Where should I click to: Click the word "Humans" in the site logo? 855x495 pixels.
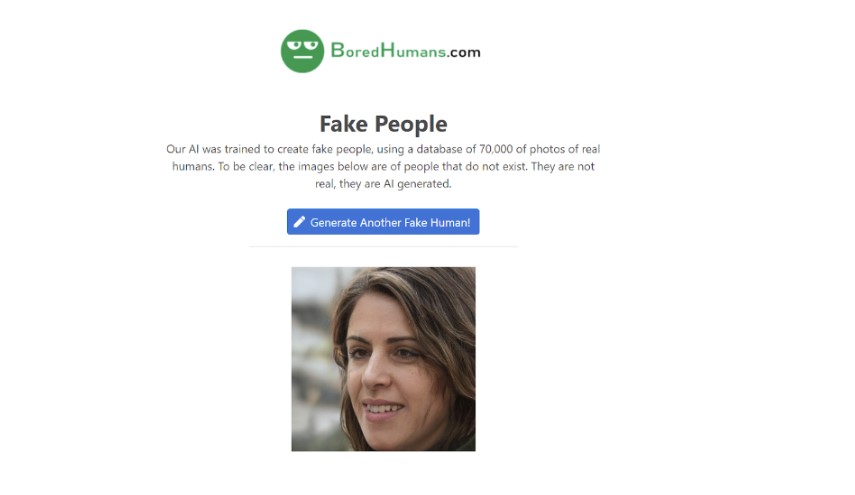[x=413, y=51]
